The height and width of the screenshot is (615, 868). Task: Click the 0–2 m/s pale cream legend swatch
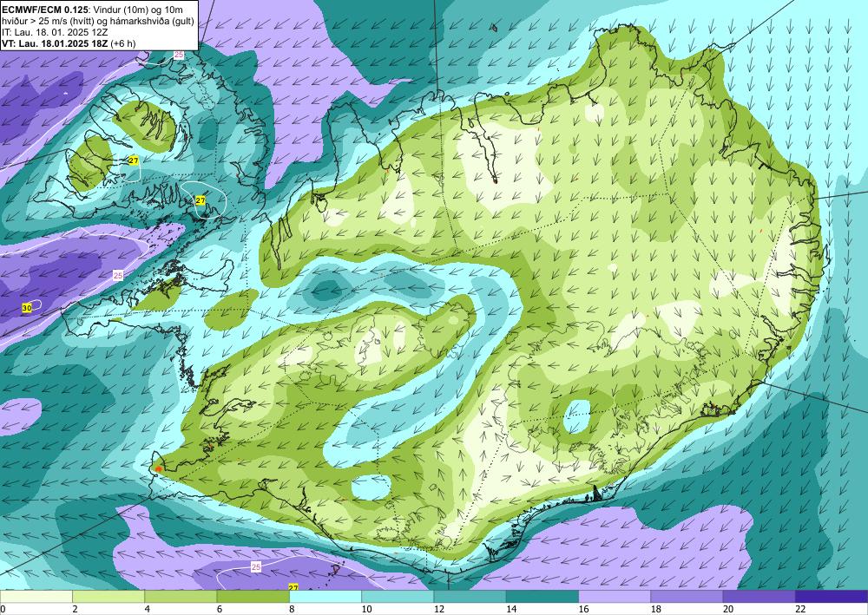click(36, 596)
